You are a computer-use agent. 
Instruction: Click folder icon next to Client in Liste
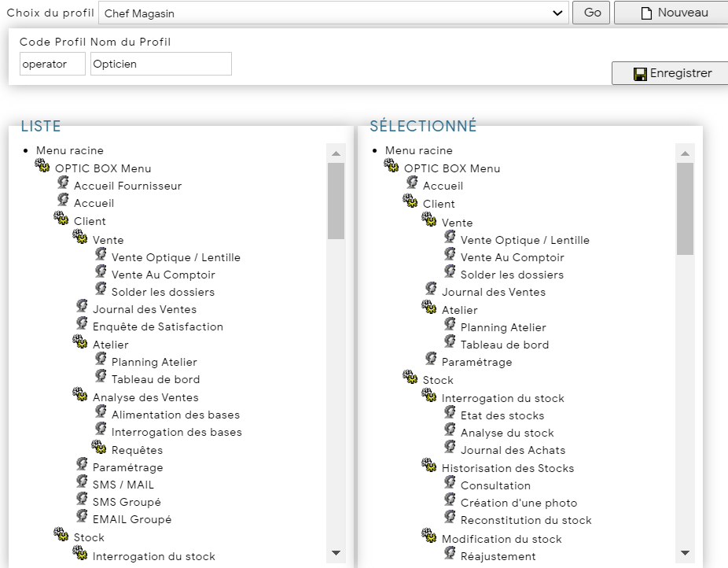click(61, 218)
